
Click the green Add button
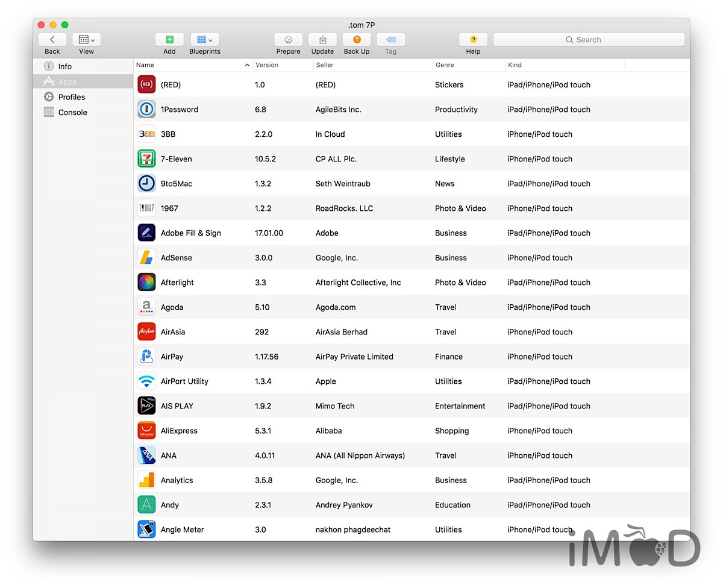(169, 40)
